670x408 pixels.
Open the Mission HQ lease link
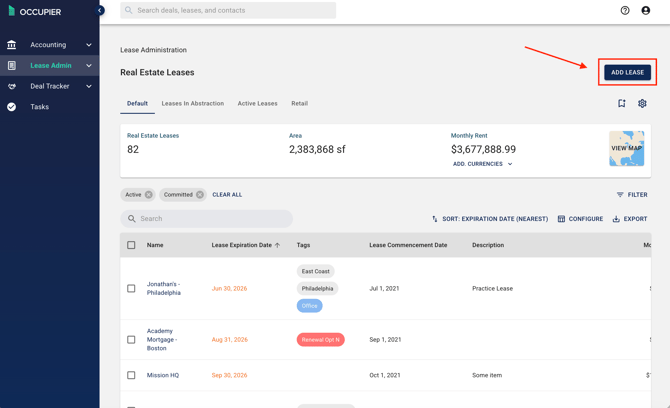click(163, 375)
